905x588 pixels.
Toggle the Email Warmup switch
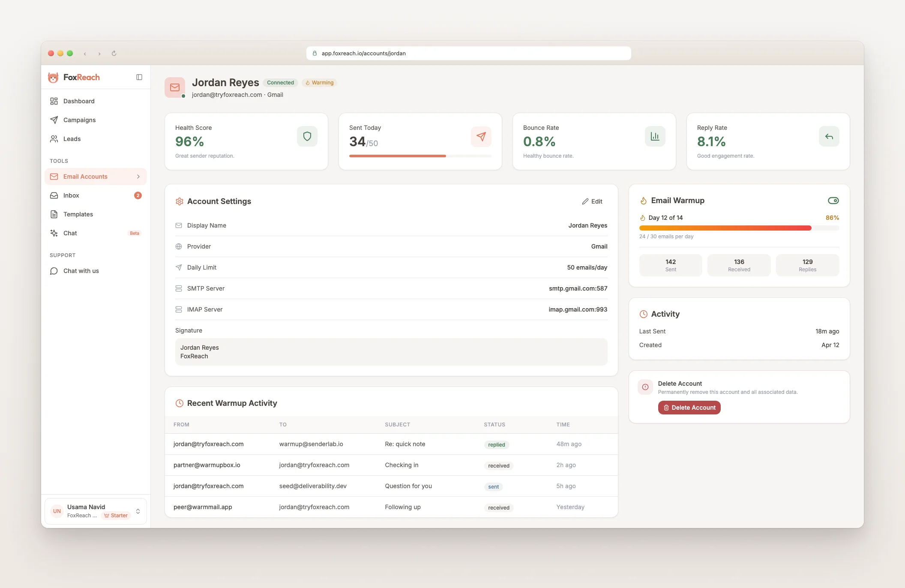[x=833, y=201]
